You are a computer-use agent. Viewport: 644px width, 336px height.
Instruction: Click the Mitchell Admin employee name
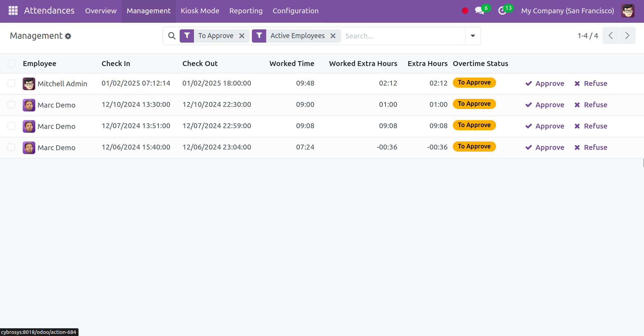point(62,84)
